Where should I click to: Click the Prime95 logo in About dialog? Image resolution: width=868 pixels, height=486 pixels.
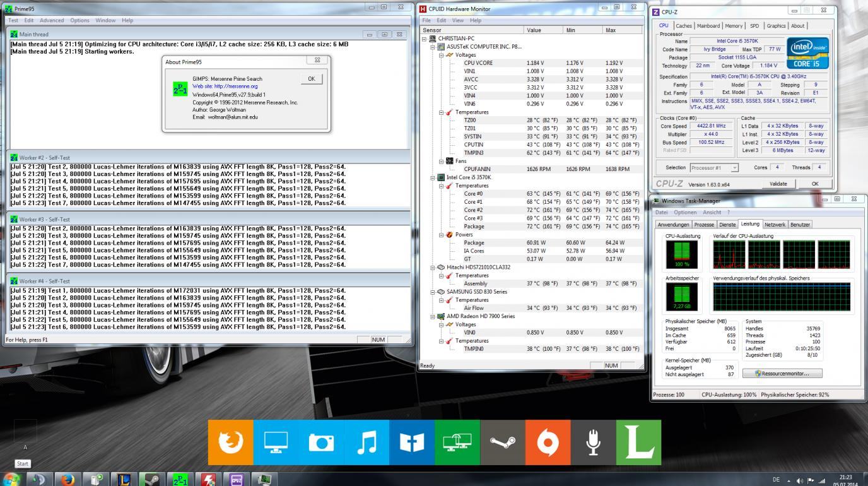tap(180, 89)
